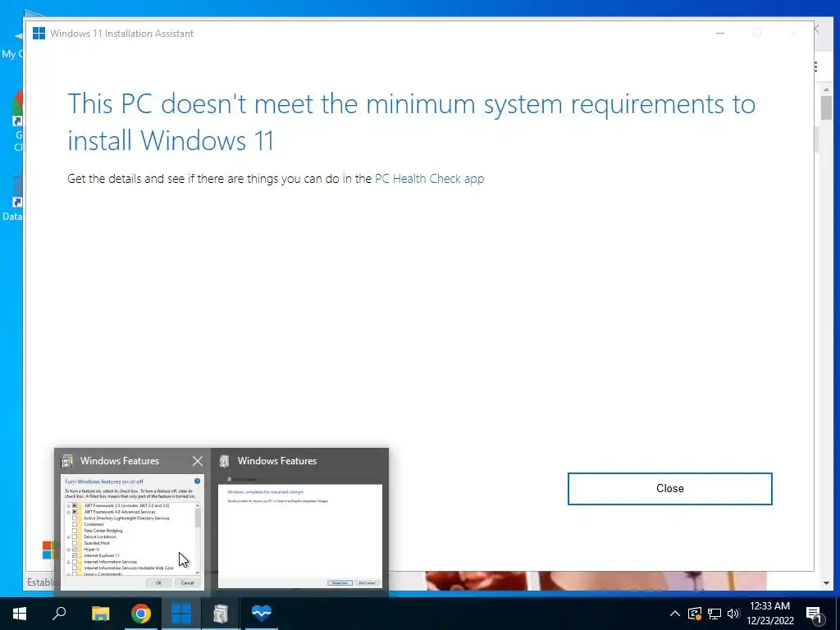Open PC Health Check from the taskbar

click(x=262, y=614)
